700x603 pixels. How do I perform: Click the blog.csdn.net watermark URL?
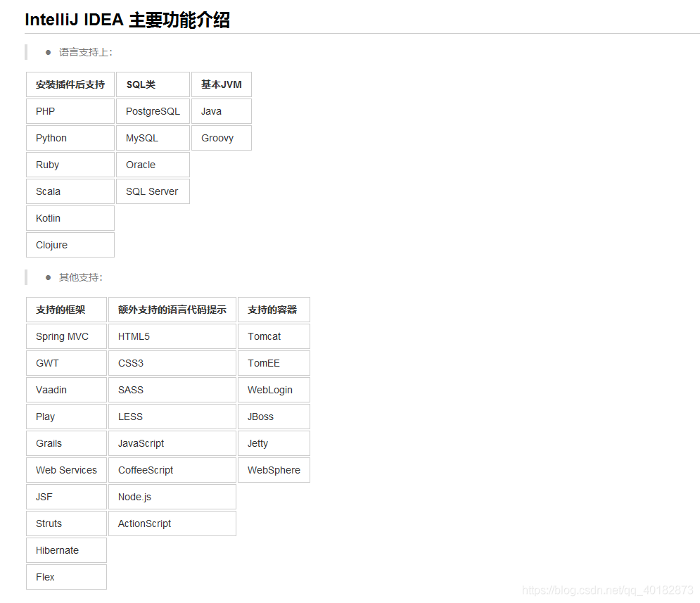tap(608, 590)
